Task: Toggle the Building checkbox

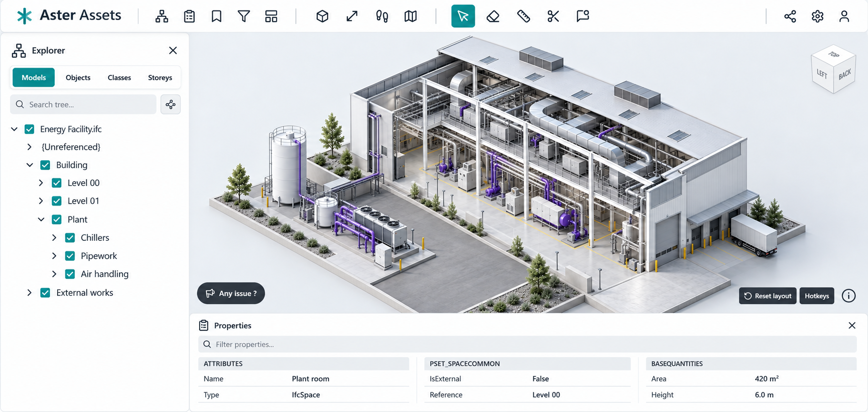Action: 45,165
